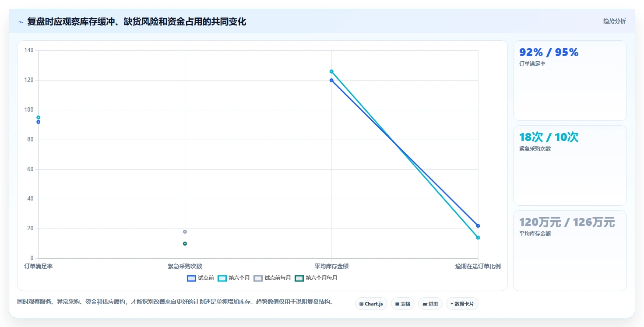Screen dimensions: 644x327
Task: Click the 表格 tag
Action: click(x=403, y=304)
